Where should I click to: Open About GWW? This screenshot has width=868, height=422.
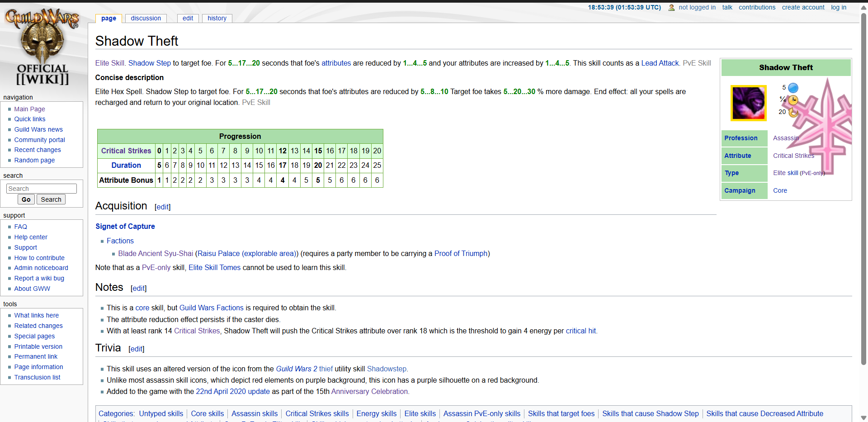click(x=32, y=289)
